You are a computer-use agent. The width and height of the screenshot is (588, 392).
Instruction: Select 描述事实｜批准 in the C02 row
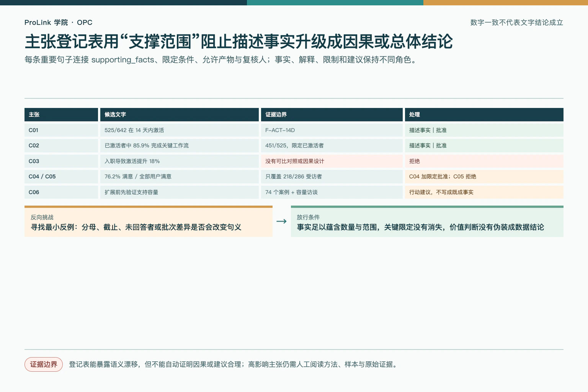(x=484, y=145)
